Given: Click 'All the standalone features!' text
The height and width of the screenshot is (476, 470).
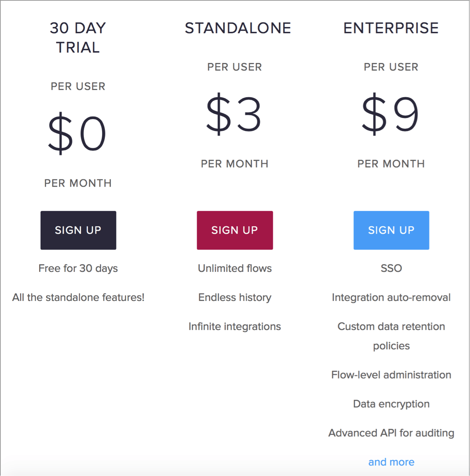Looking at the screenshot, I should pos(78,297).
